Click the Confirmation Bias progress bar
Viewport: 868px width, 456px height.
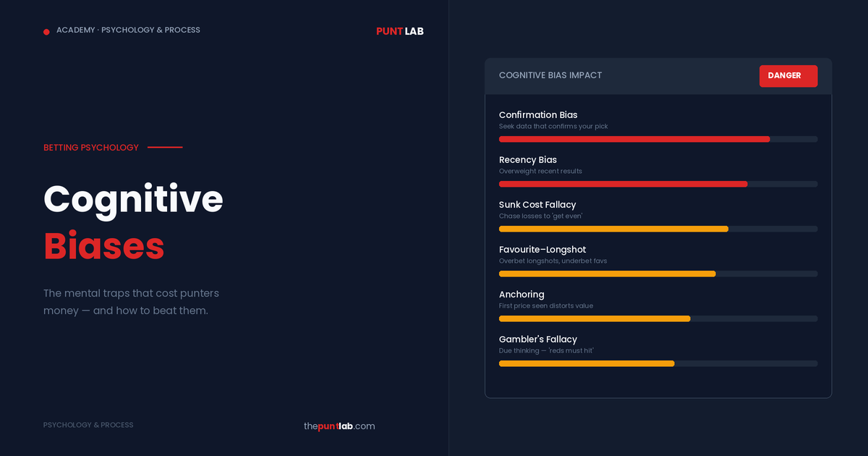tap(658, 139)
